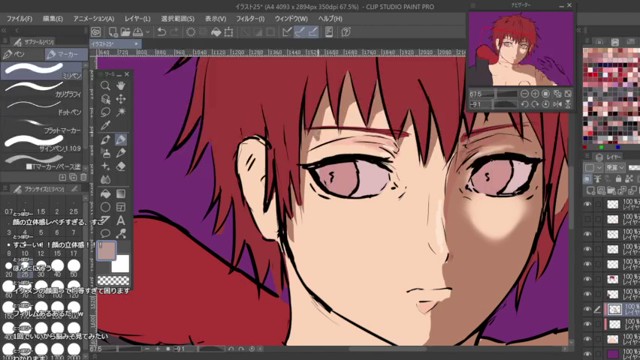Open blending mode dropdown in Layer panel
The height and width of the screenshot is (360, 640).
pos(616,167)
